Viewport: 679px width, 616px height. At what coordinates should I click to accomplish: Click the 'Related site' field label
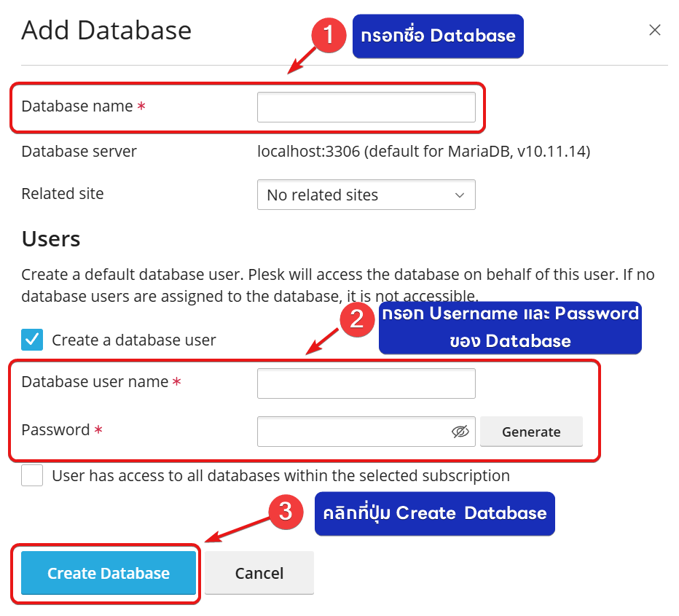click(63, 194)
